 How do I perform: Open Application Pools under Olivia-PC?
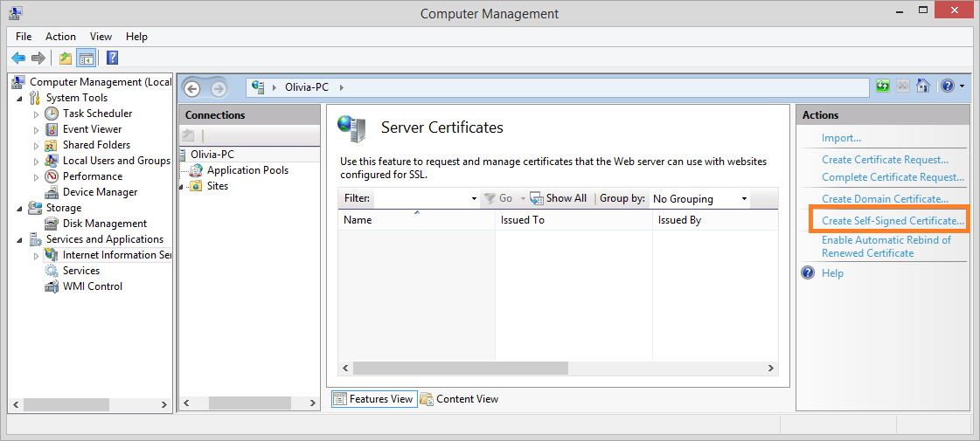[x=247, y=170]
